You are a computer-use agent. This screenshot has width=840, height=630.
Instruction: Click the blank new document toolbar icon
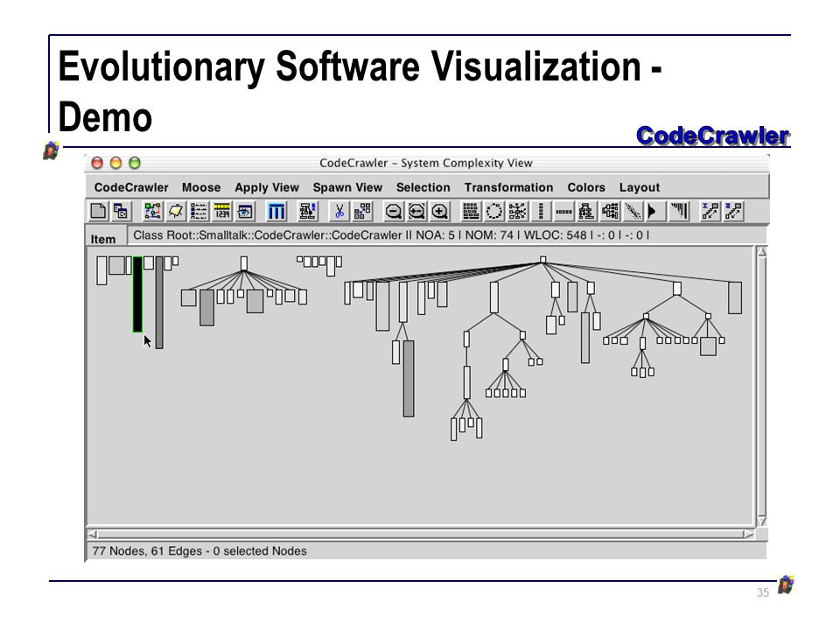click(x=99, y=211)
